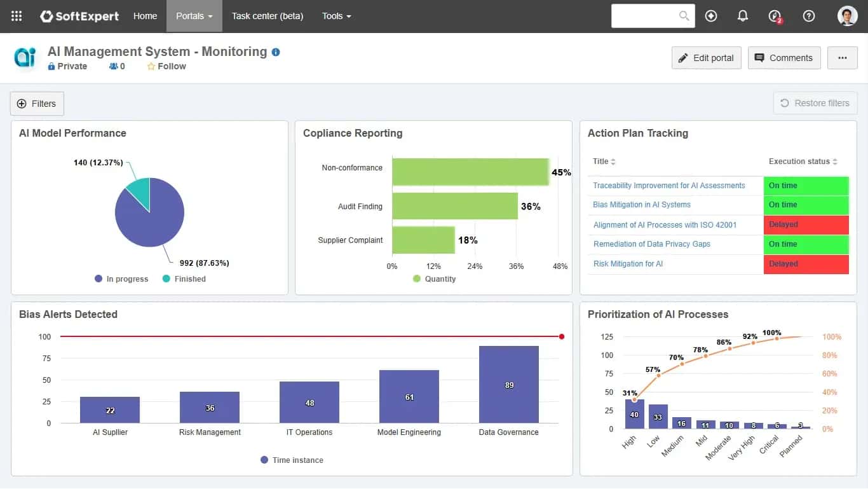This screenshot has width=868, height=489.
Task: Click the Non-conformance 45% bar
Action: coord(471,172)
